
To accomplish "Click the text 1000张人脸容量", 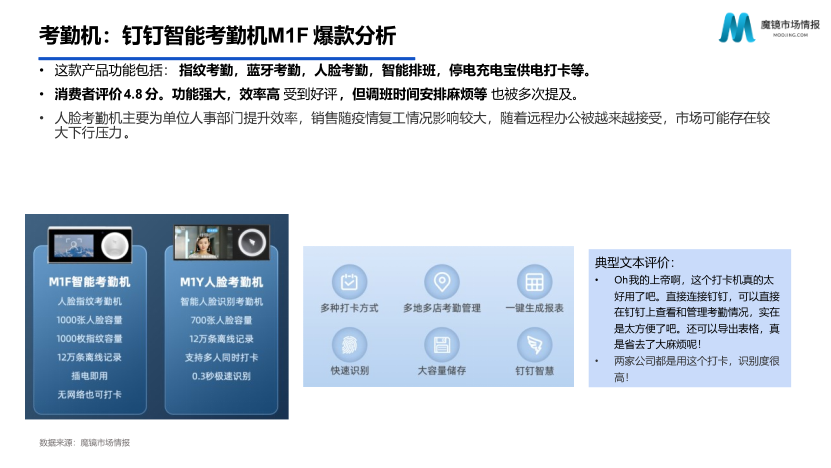I will pos(90,320).
